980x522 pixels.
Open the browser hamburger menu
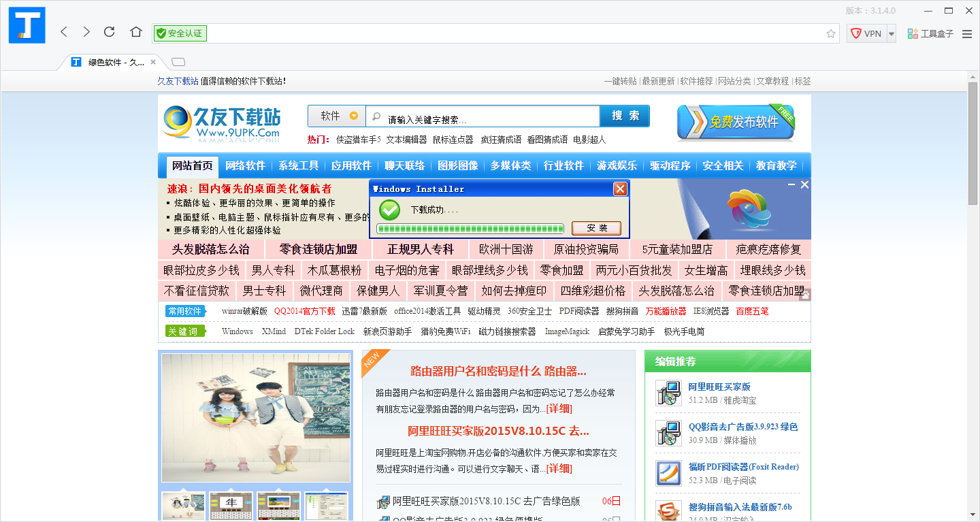tap(967, 33)
